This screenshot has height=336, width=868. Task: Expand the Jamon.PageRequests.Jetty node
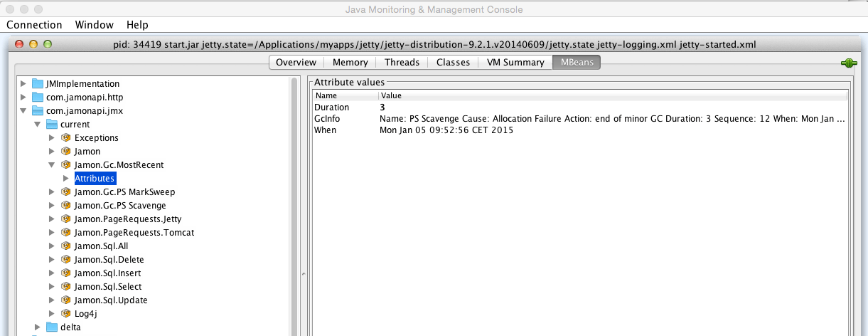click(x=51, y=219)
